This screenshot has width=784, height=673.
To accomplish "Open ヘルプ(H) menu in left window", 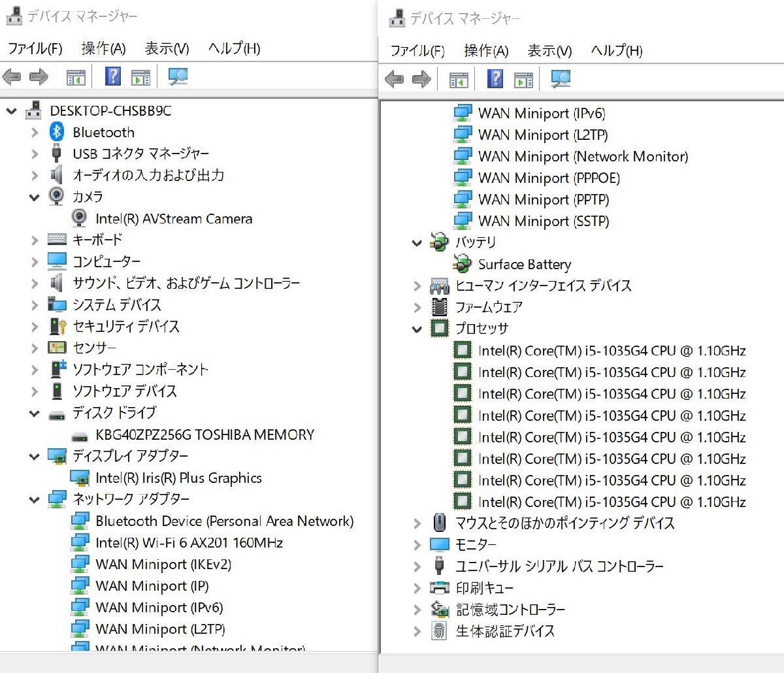I will (x=234, y=48).
